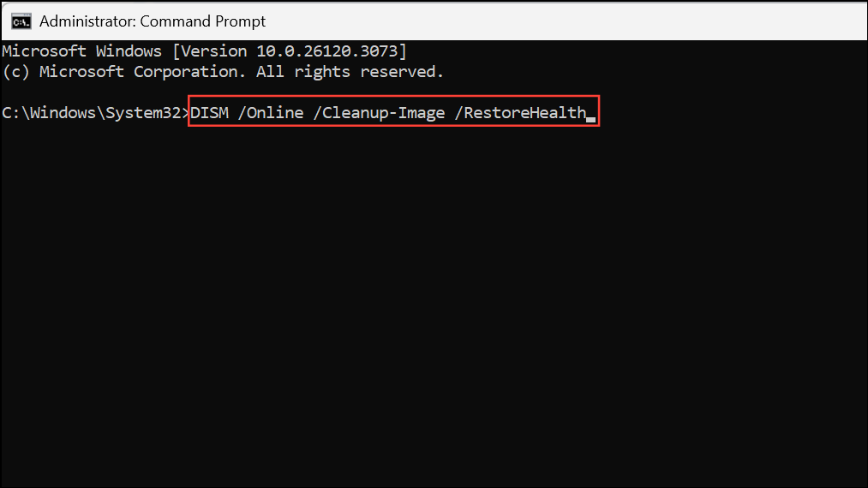The image size is (868, 488).
Task: Click the "Administrator:" word in the title
Action: coord(87,21)
